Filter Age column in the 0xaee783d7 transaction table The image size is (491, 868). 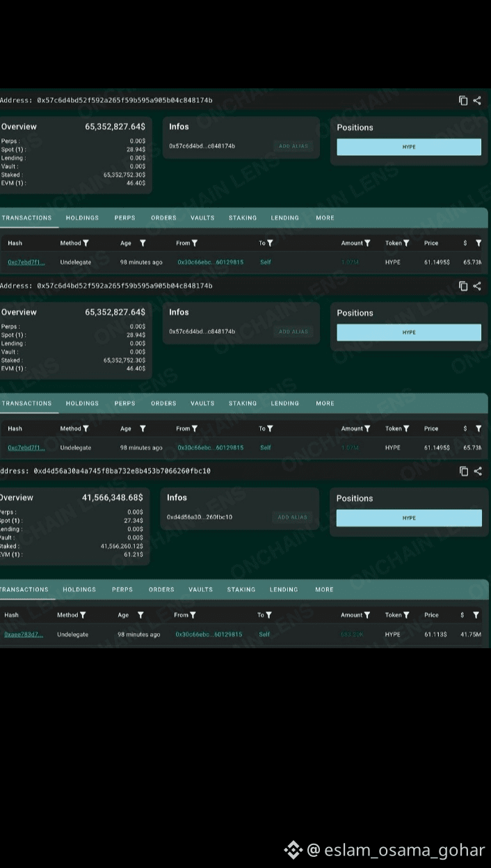click(140, 615)
